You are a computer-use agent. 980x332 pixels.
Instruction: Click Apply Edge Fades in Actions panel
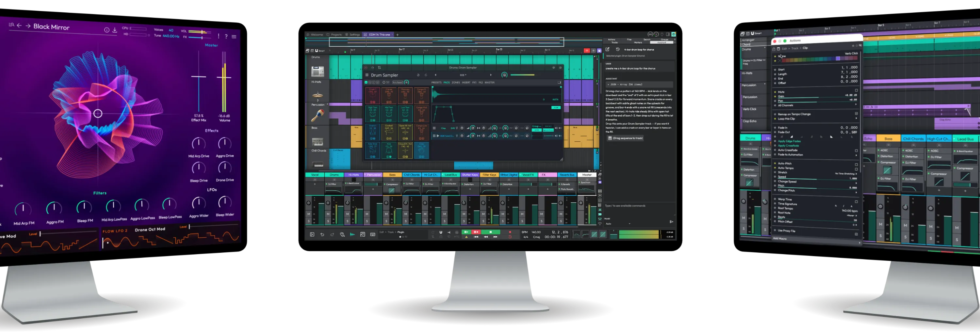(789, 141)
